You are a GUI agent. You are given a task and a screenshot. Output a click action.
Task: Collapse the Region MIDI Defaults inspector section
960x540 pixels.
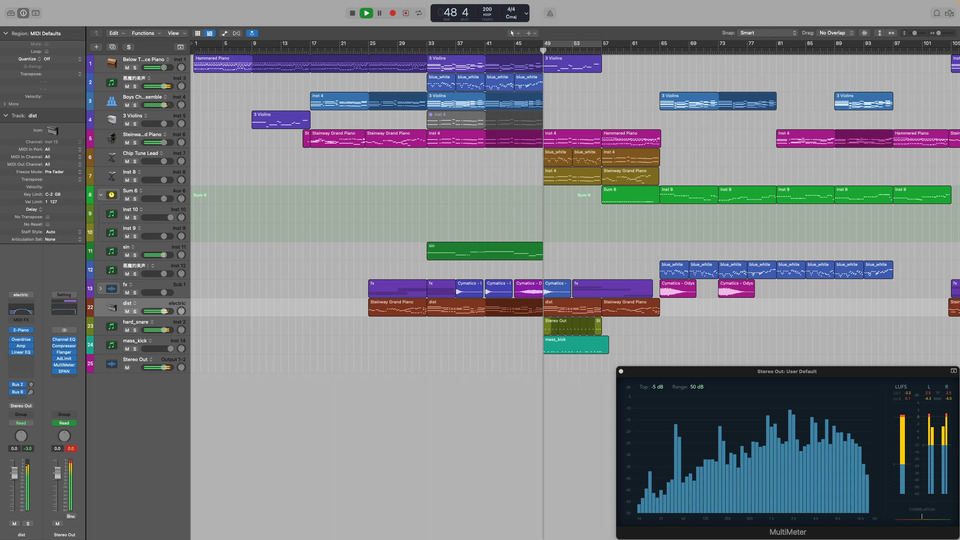(x=6, y=33)
